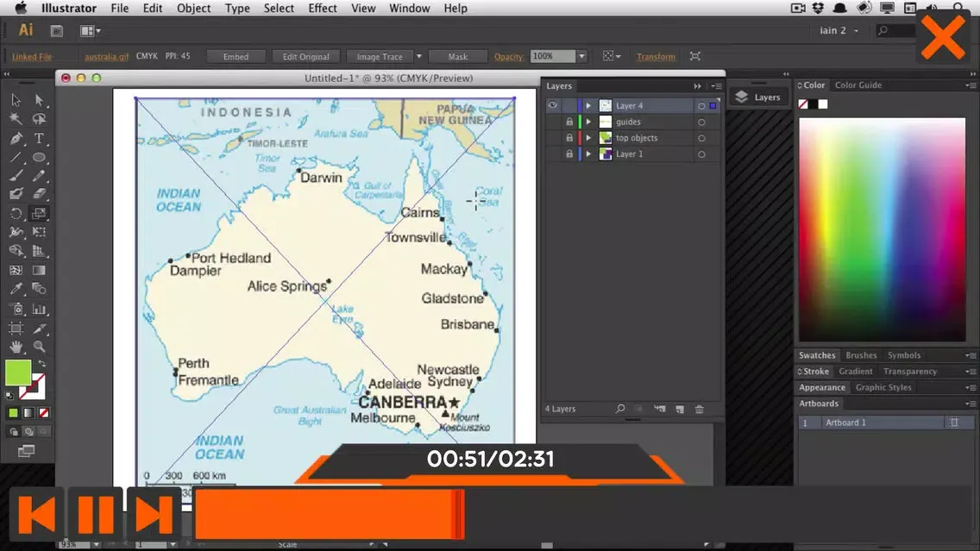Screen dimensions: 980x551
Task: Expand the guides layer triangle
Action: [588, 122]
